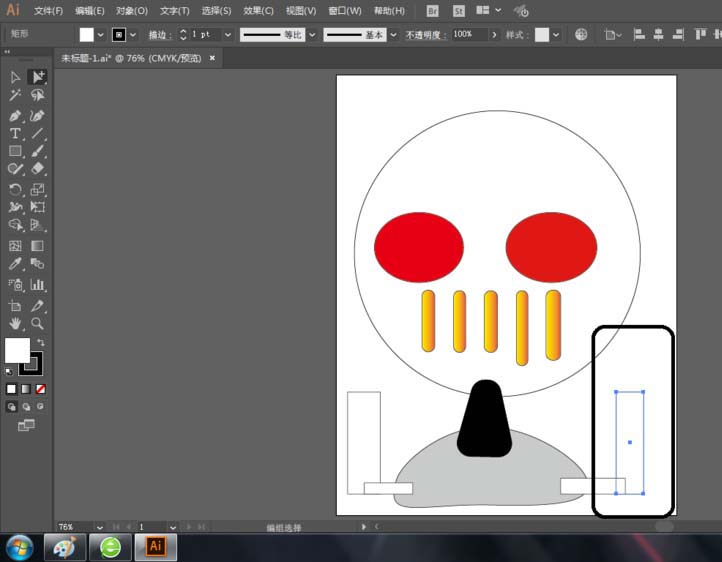The width and height of the screenshot is (722, 562).
Task: Pick the Eyedropper tool
Action: [15, 264]
